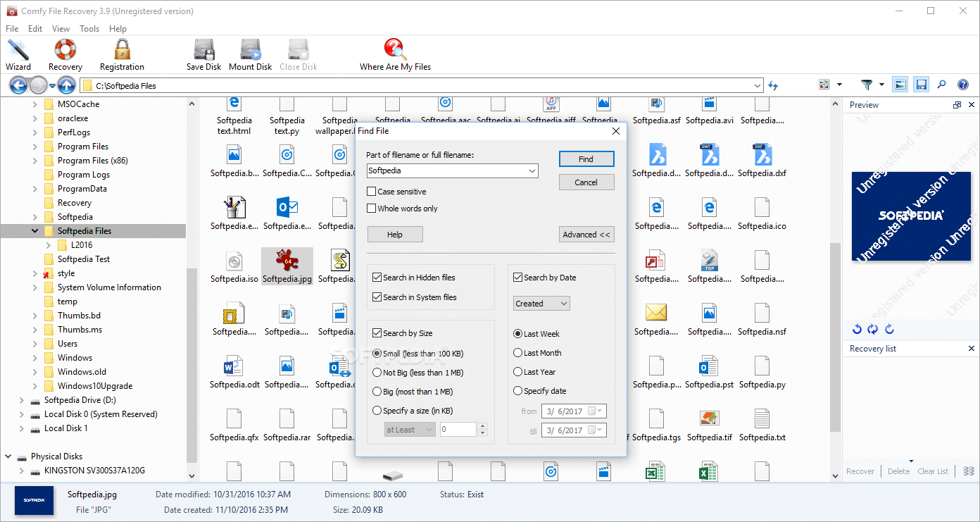The width and height of the screenshot is (980, 522).
Task: Click Cancel in Find File dialog
Action: tap(586, 182)
